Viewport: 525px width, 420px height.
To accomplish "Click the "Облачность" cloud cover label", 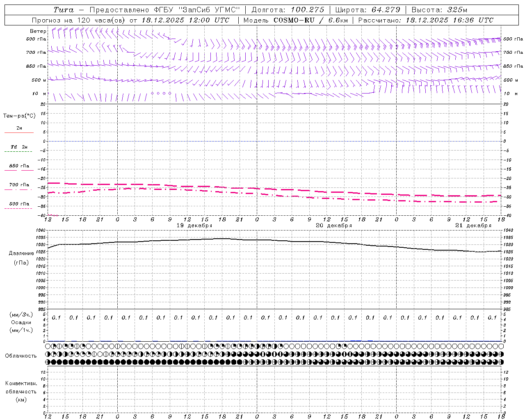I will click(21, 356).
